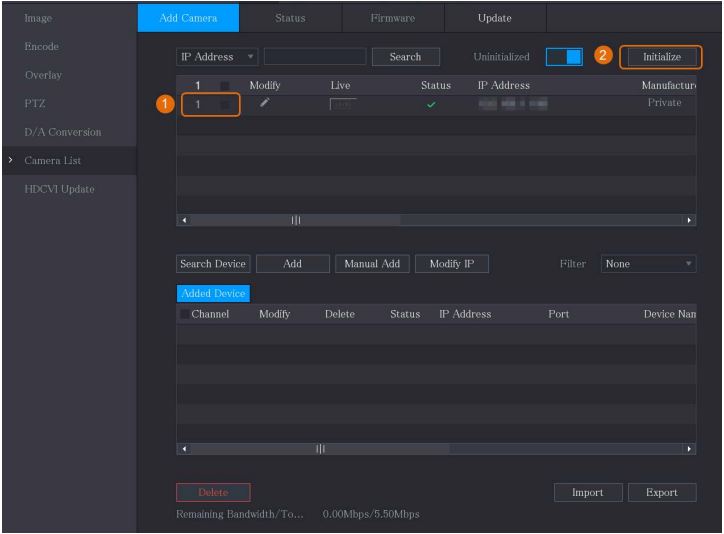Click the upper table's left scroll arrow

click(184, 220)
